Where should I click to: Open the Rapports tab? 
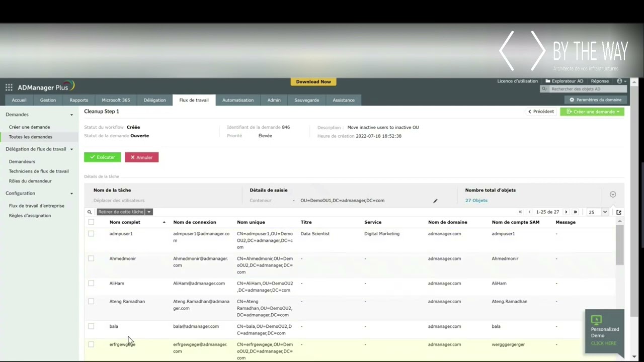[x=78, y=100]
